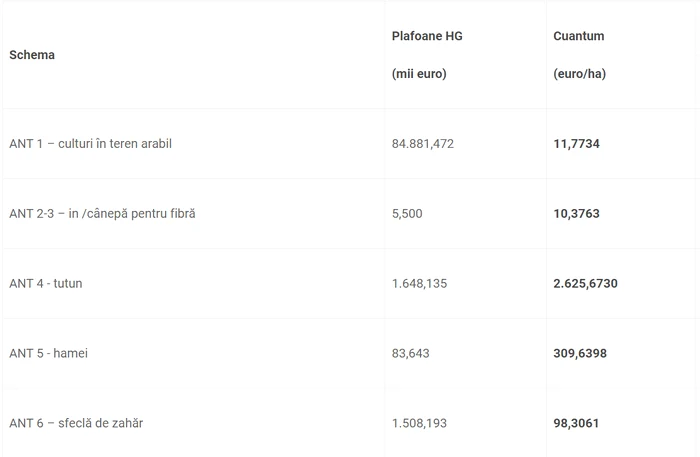
Task: Click the 83,643 plafon value
Action: pyautogui.click(x=411, y=353)
